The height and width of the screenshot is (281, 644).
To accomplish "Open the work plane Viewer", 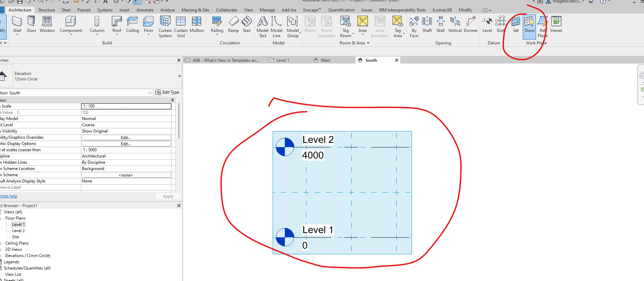I will click(556, 25).
